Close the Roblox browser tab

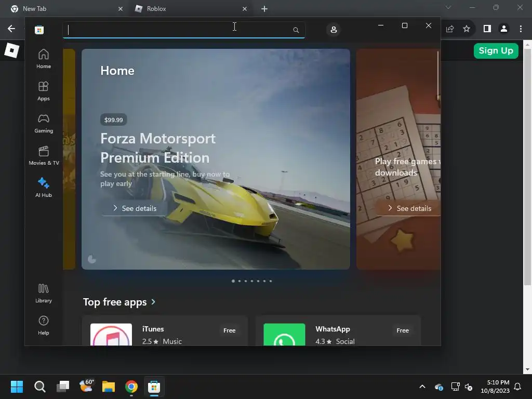coord(245,9)
